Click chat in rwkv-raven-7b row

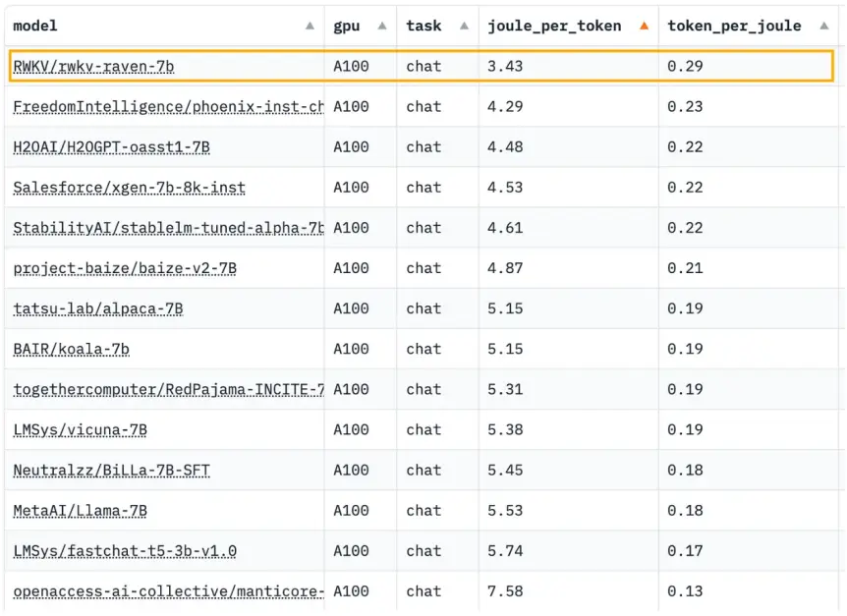423,67
